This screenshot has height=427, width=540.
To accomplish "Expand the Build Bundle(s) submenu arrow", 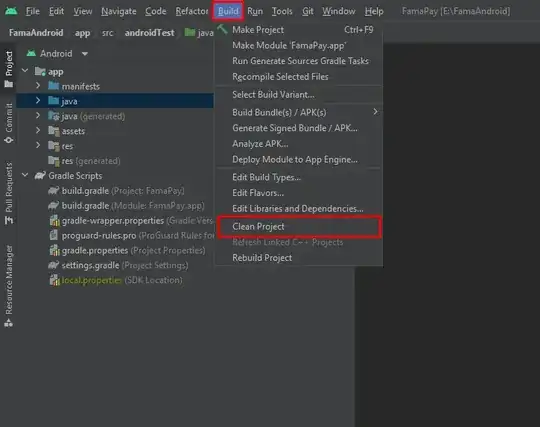I will (375, 112).
